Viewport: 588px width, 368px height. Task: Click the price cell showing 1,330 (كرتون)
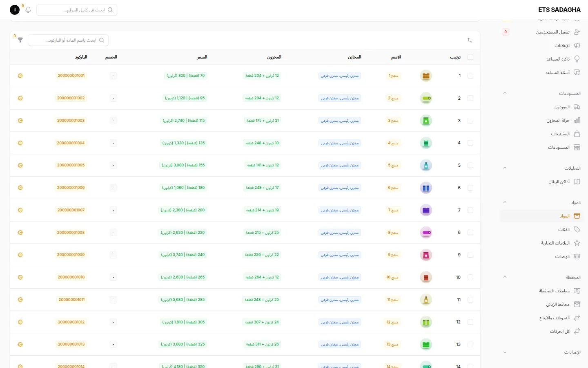(x=184, y=143)
